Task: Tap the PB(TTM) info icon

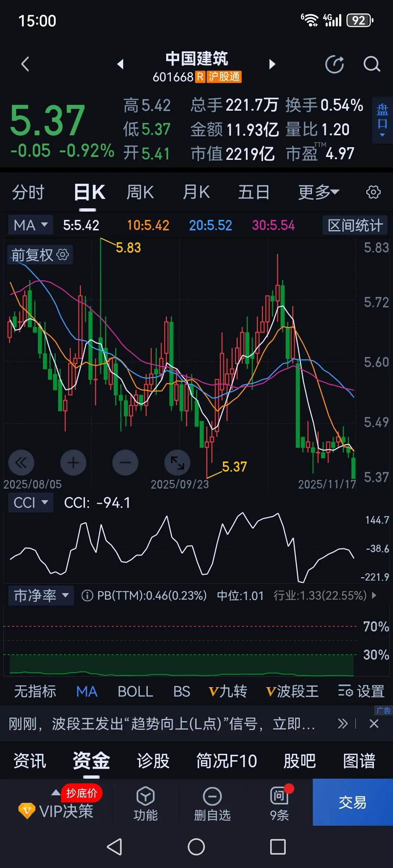Action: [87, 595]
